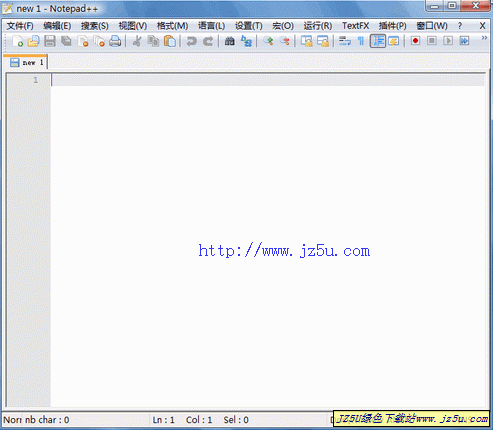
Task: Open the 插件(P) menu
Action: tap(392, 26)
